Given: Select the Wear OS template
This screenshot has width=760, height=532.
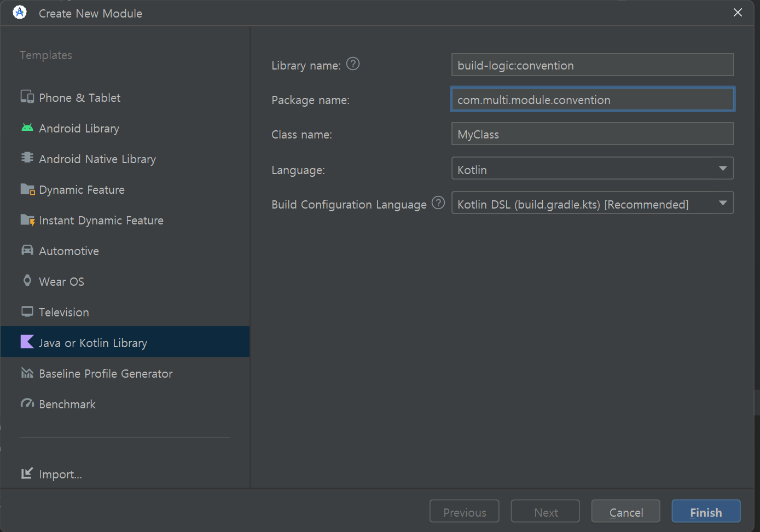Looking at the screenshot, I should [125, 281].
